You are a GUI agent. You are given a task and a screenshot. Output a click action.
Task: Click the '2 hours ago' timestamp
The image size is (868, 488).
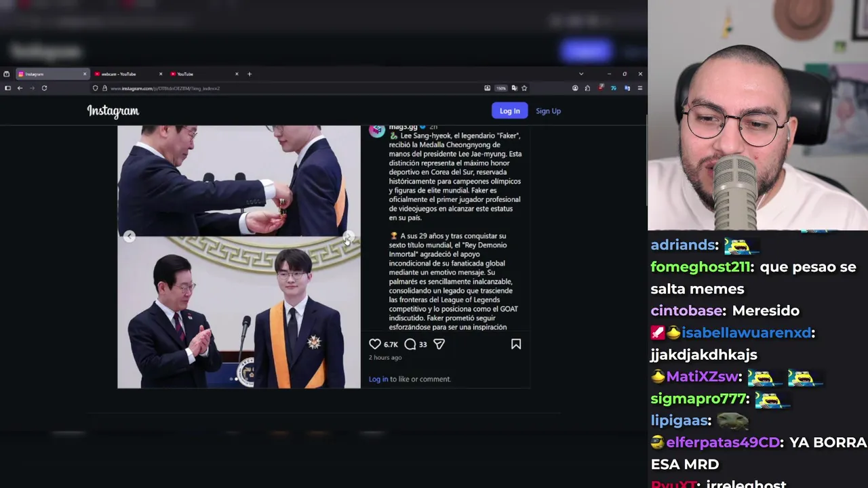[x=385, y=357]
